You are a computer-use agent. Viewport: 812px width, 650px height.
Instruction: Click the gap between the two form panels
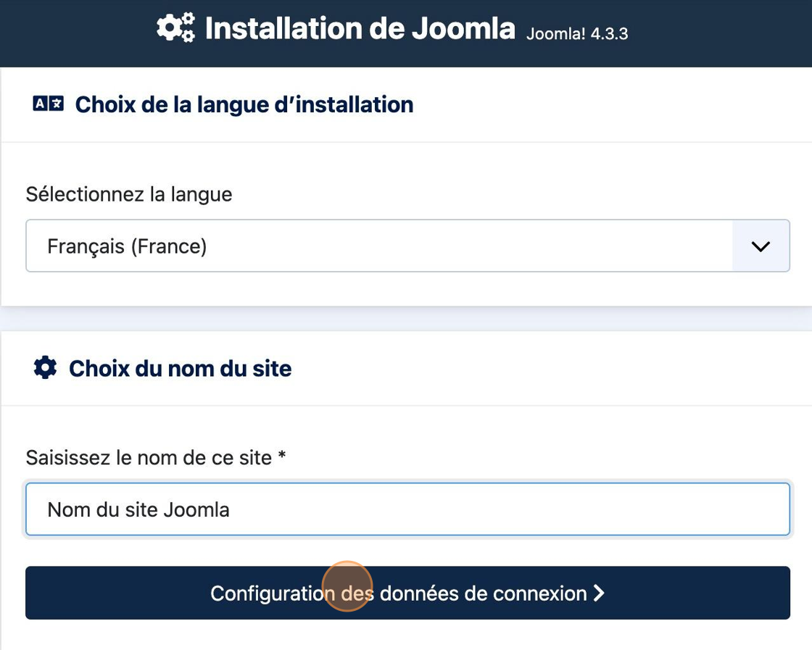click(x=406, y=319)
